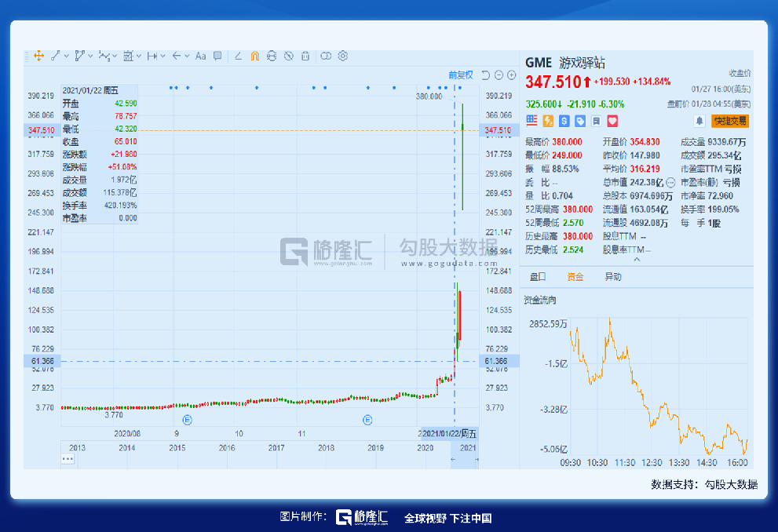Switch to the 异动 tab

point(613,277)
